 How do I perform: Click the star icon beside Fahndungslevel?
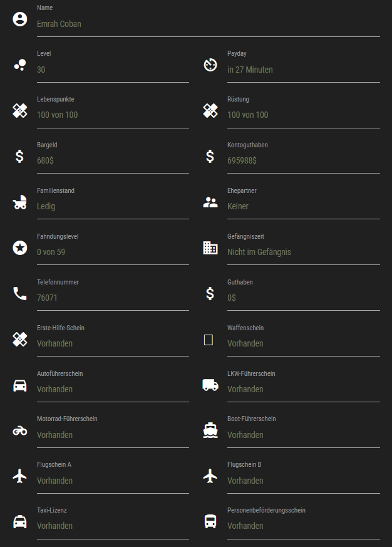click(20, 247)
